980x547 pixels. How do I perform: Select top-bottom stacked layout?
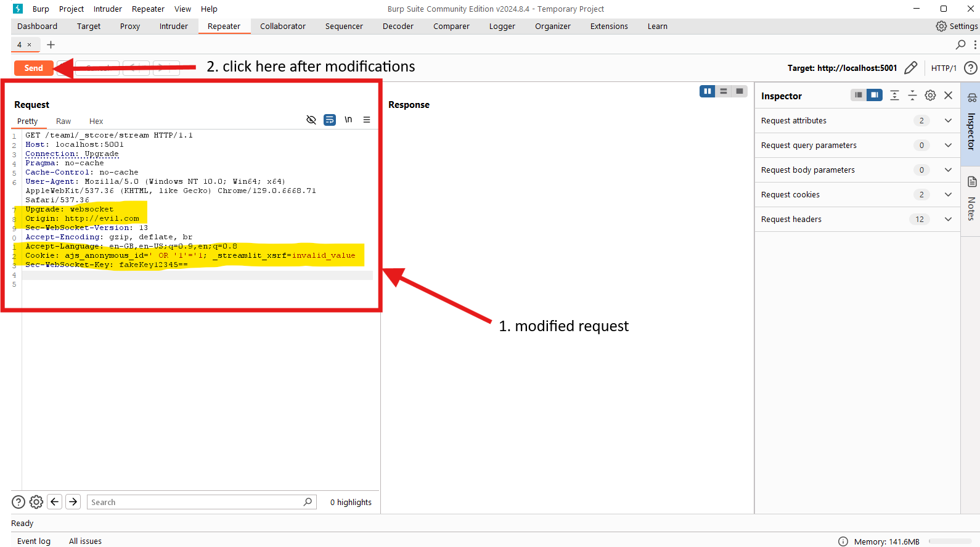coord(724,91)
